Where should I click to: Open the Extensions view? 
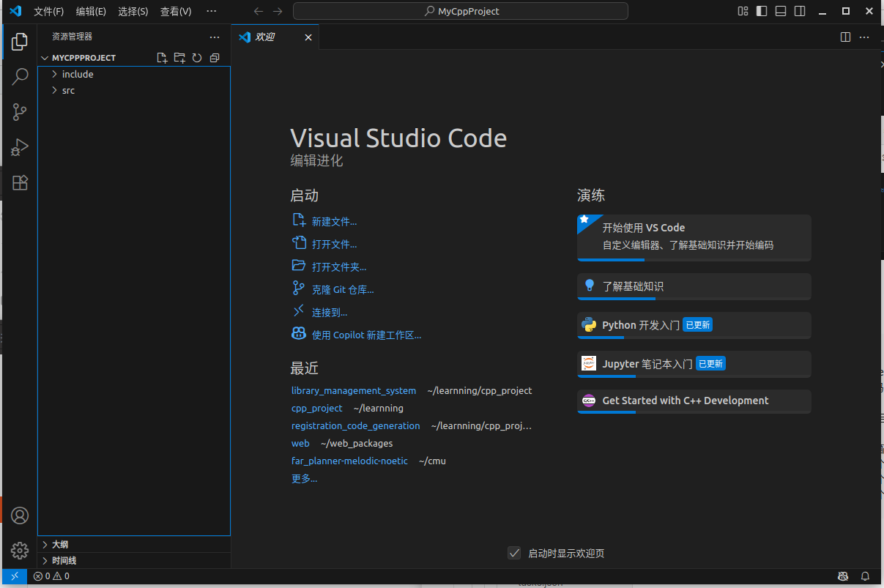coord(20,183)
